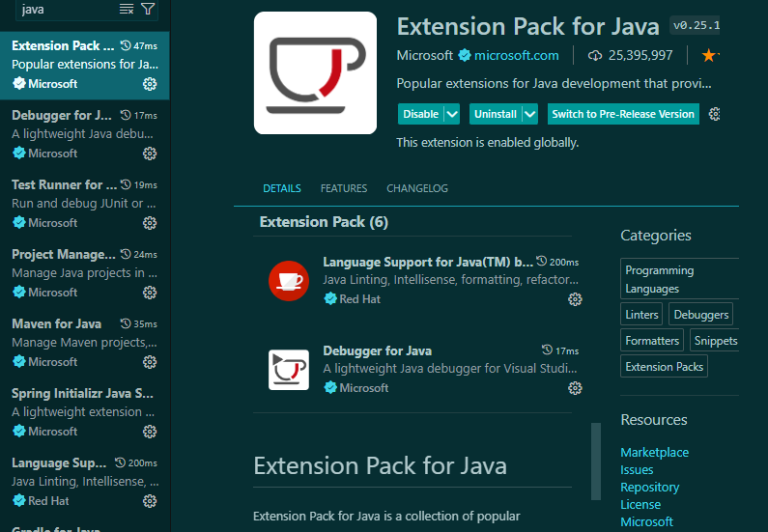
Task: Select Debugger for Java in sidebar list
Action: [85, 134]
